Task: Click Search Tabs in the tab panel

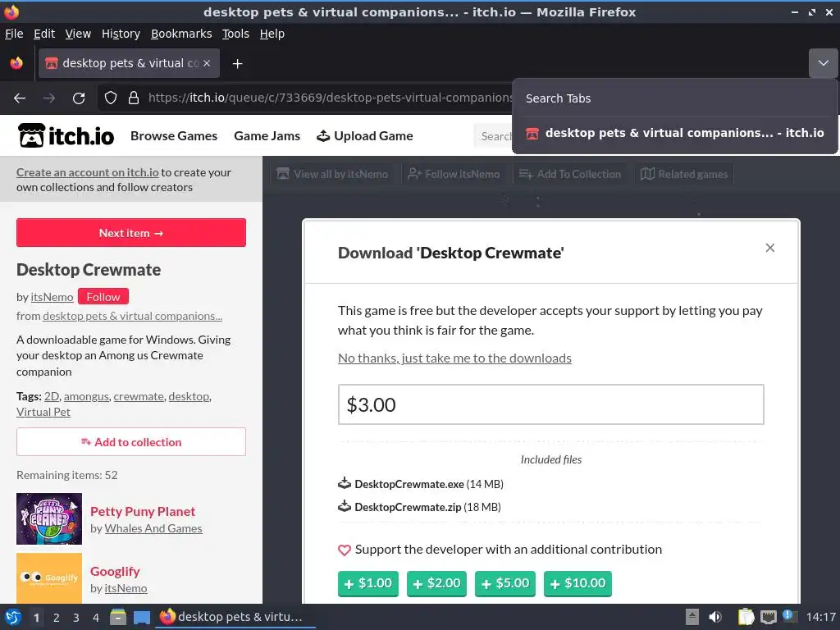Action: pyautogui.click(x=558, y=98)
